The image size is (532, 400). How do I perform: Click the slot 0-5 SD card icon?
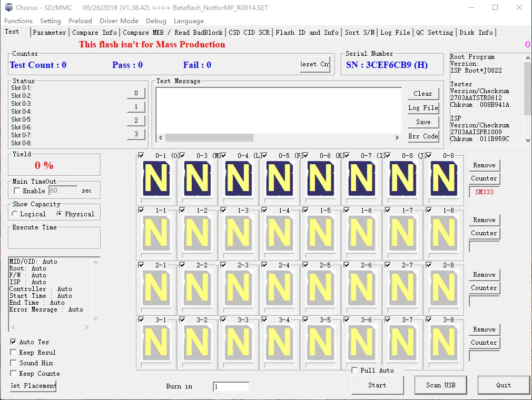click(x=279, y=178)
